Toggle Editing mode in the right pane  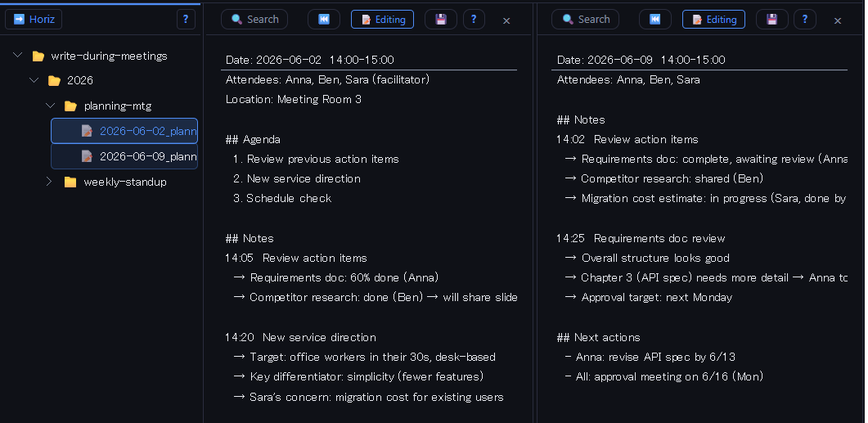(x=713, y=20)
